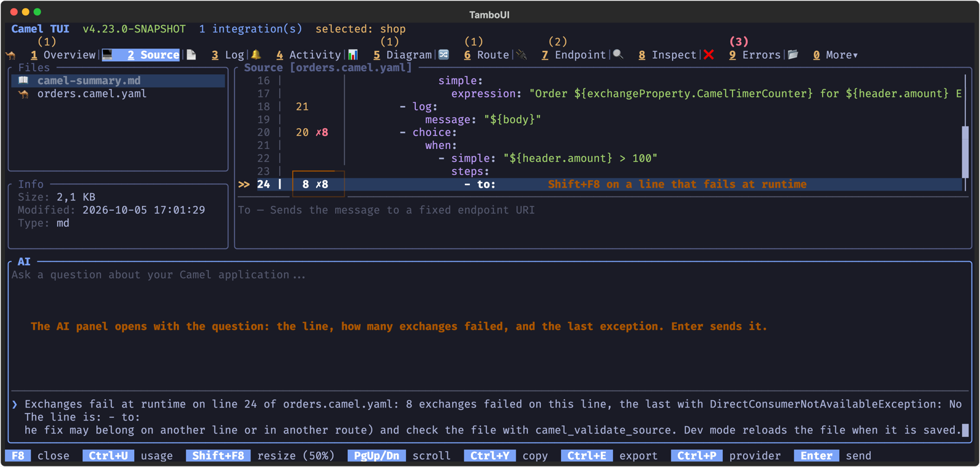Viewport: 980px width, 467px height.
Task: Switch to the Diagram tab
Action: (x=402, y=55)
